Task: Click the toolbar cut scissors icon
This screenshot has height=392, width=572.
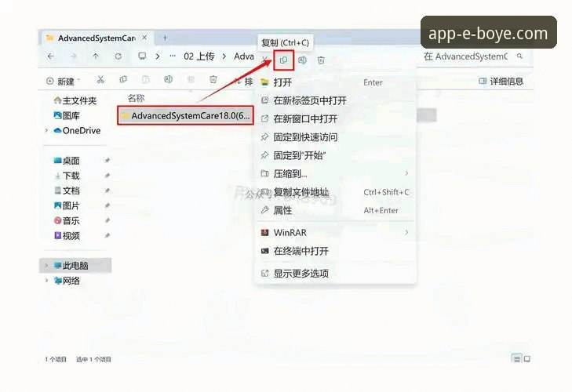Action: (100, 79)
